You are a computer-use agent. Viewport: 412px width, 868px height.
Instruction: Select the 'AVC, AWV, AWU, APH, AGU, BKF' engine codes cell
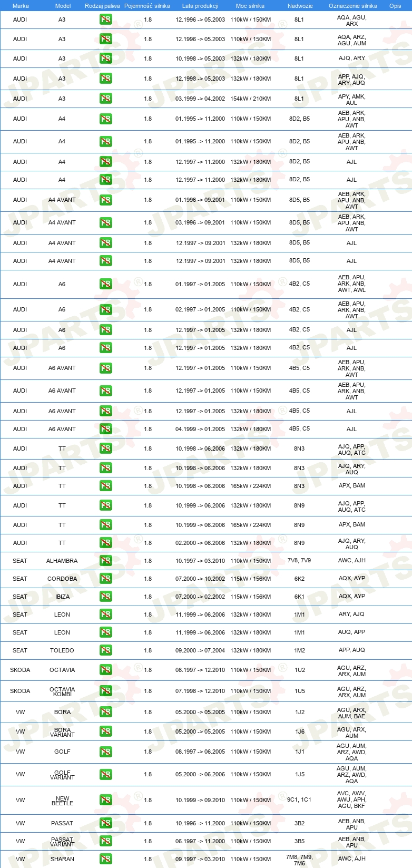352,799
